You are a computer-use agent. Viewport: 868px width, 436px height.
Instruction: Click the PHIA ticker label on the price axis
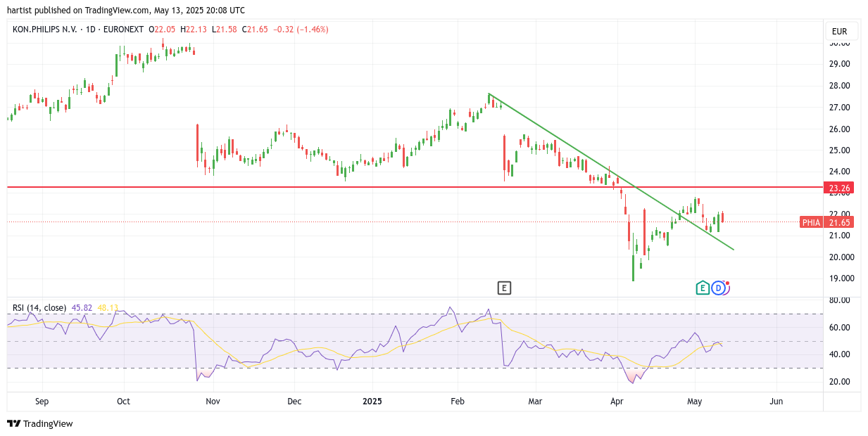812,222
